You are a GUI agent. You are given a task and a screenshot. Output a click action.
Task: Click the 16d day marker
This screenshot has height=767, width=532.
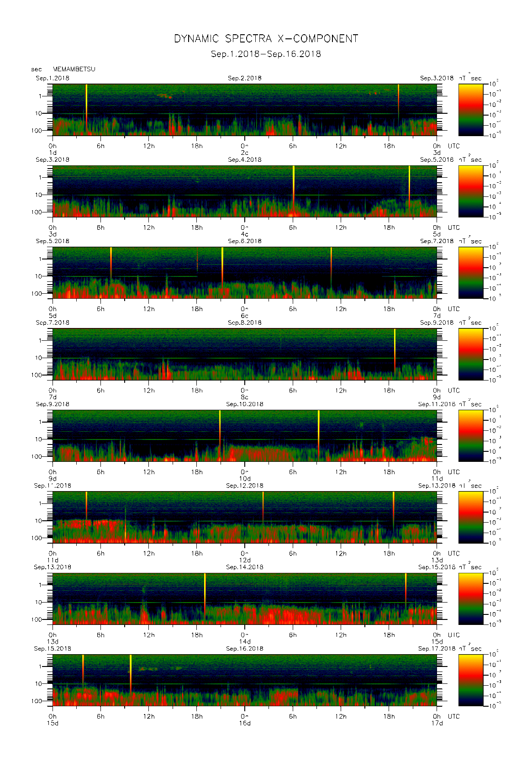245,723
